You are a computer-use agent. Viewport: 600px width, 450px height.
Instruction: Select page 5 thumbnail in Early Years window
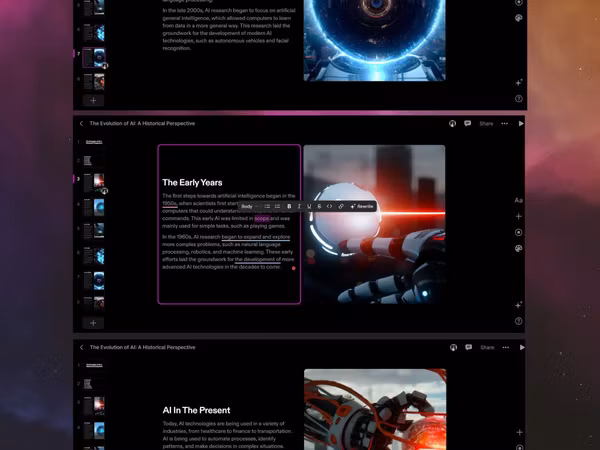[94, 231]
